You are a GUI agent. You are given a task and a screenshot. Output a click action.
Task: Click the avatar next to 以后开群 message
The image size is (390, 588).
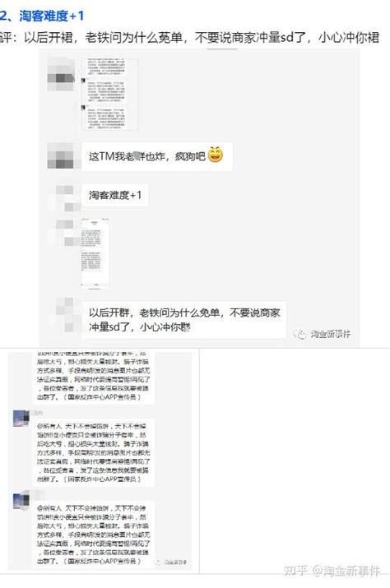point(64,314)
